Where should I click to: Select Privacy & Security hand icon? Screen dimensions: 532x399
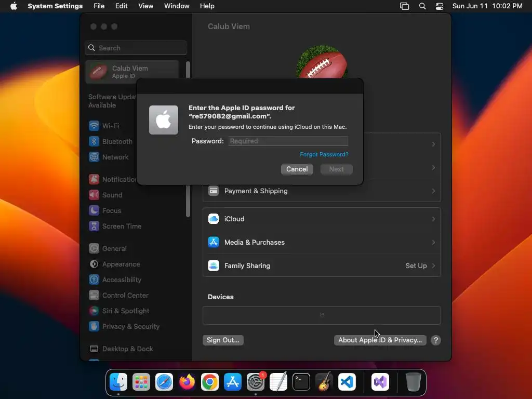94,326
